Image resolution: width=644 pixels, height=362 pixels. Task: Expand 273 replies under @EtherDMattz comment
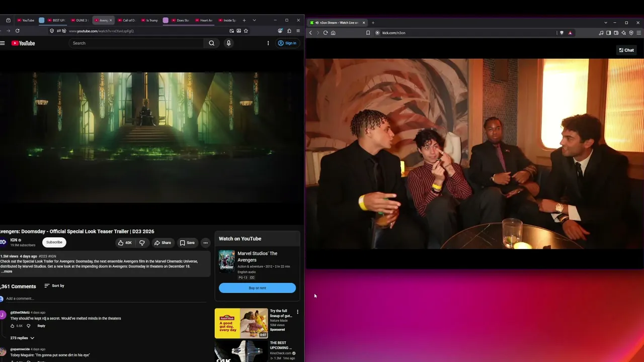click(23, 338)
